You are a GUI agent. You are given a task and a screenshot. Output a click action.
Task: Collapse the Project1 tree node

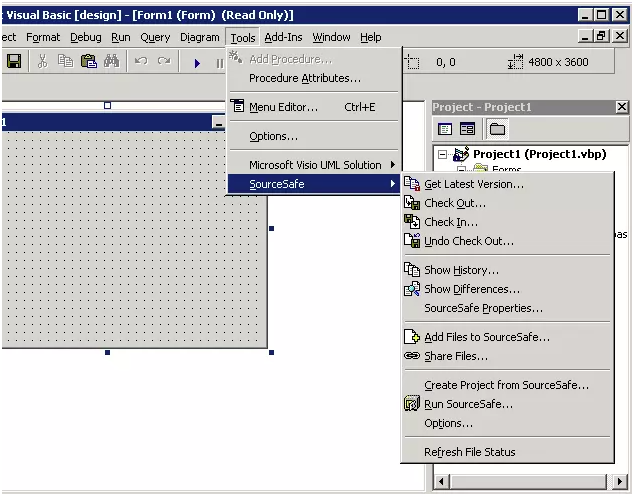tap(443, 154)
